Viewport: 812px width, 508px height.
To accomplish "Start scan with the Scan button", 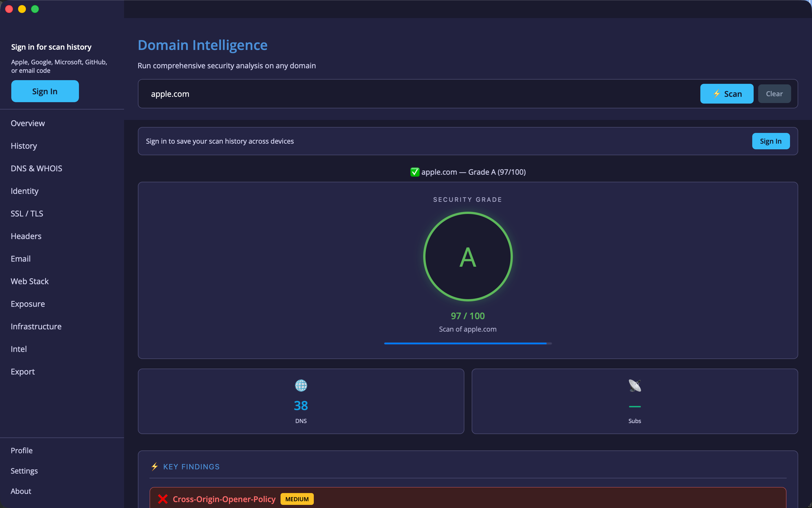I will point(727,94).
